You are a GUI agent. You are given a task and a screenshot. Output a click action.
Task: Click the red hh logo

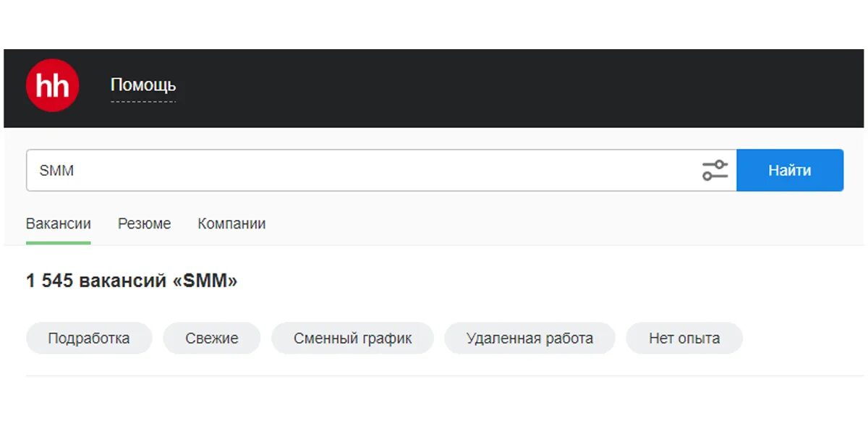[52, 85]
